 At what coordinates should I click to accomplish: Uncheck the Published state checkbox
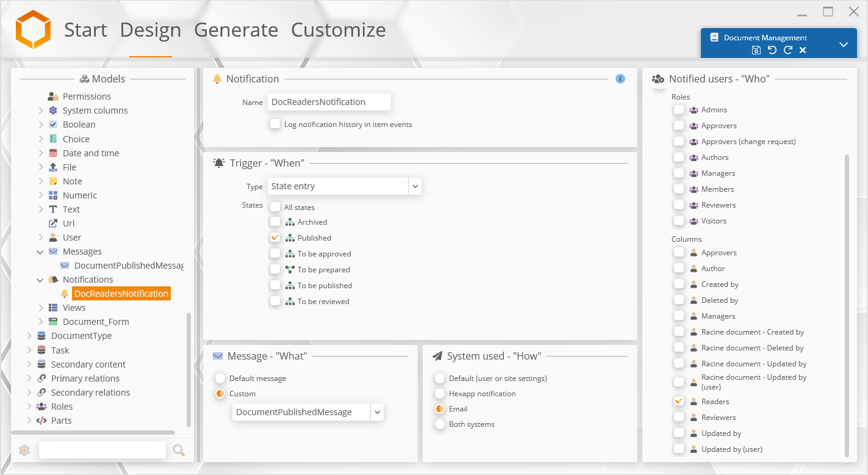(x=275, y=237)
